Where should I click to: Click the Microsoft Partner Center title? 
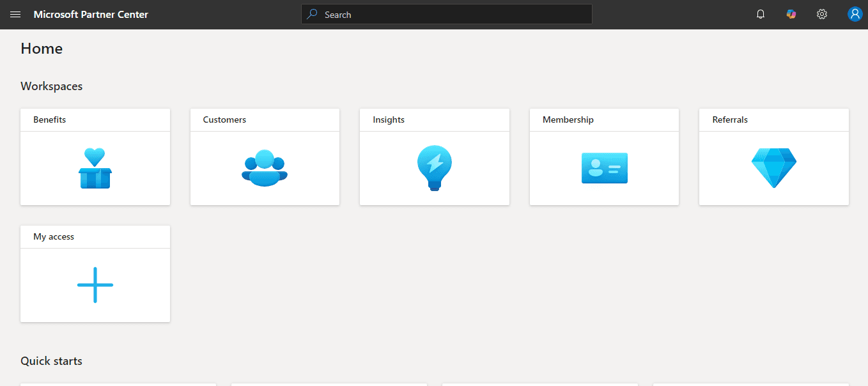91,14
